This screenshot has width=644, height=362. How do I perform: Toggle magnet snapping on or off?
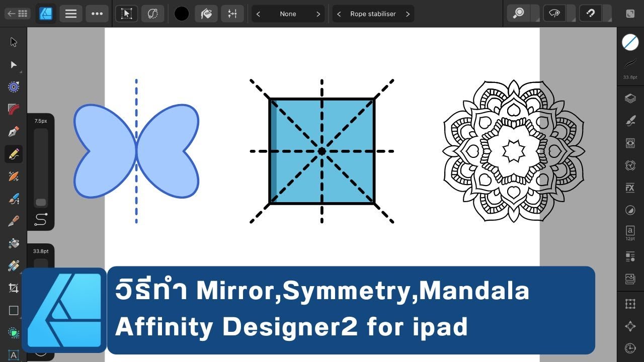[x=591, y=14]
